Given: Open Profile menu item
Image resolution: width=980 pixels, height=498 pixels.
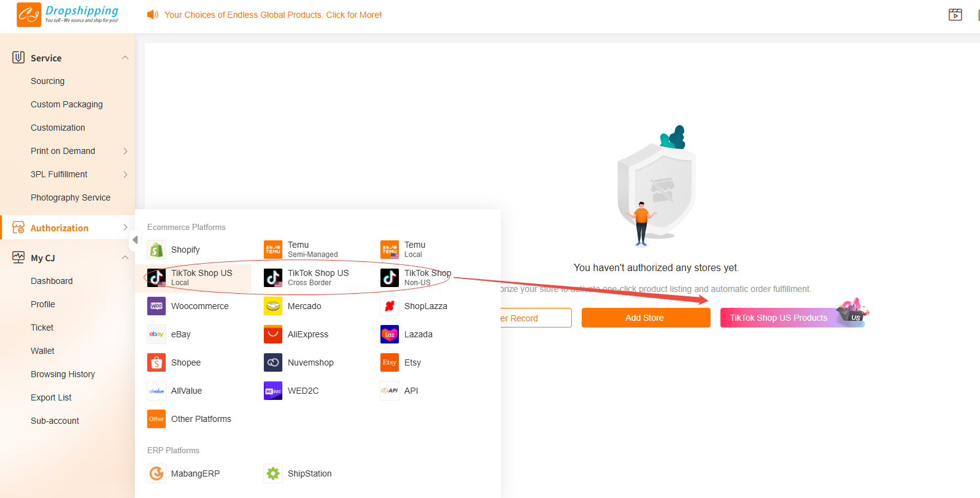Looking at the screenshot, I should point(43,304).
